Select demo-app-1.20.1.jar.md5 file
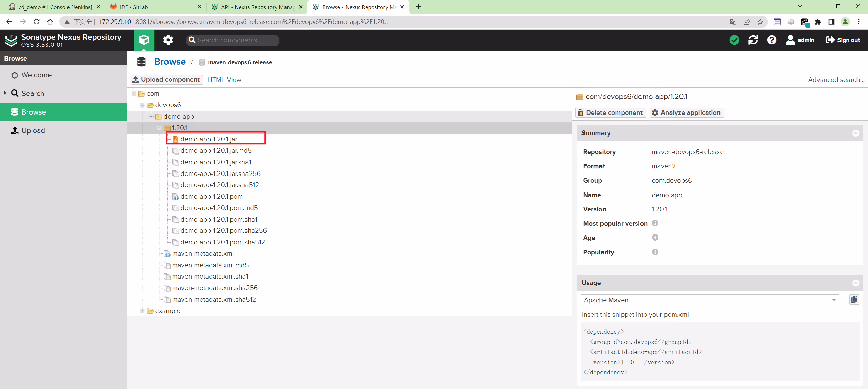The width and height of the screenshot is (868, 389). pos(216,151)
